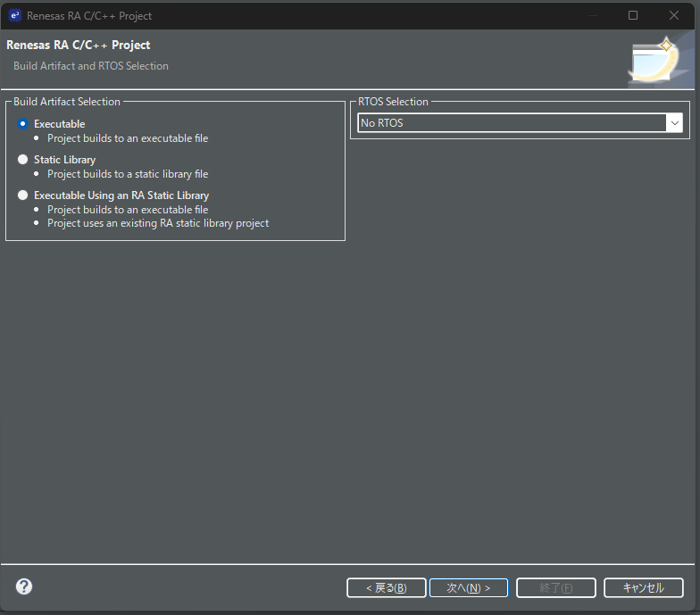Click the 終了(F) finish button
The width and height of the screenshot is (700, 615).
(555, 587)
